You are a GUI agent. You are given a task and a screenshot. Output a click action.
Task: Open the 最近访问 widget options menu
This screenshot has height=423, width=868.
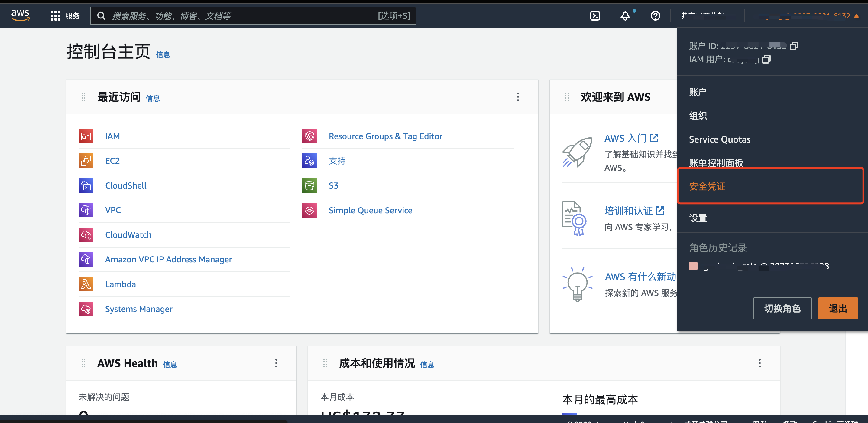click(x=518, y=97)
